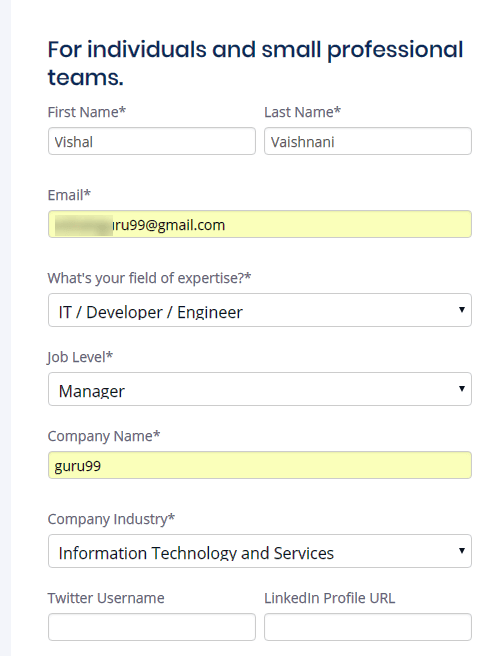
Task: Click the Twitter Username label
Action: point(106,598)
